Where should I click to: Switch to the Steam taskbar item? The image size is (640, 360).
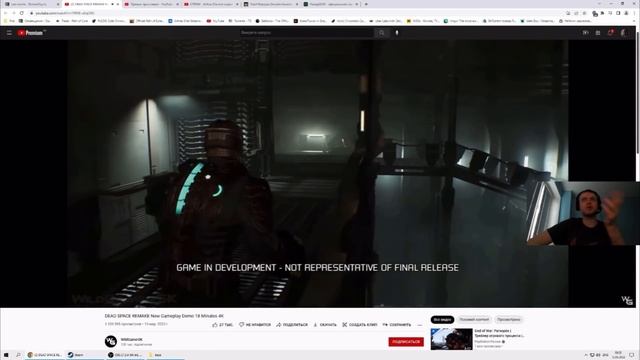85,355
